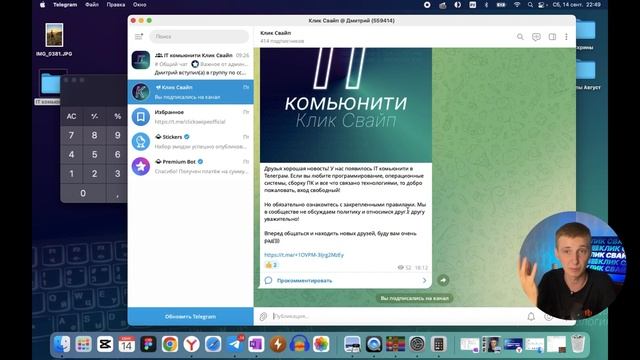Toggle the bell notification icon in the message bar
This screenshot has height=360, width=640.
[x=531, y=316]
